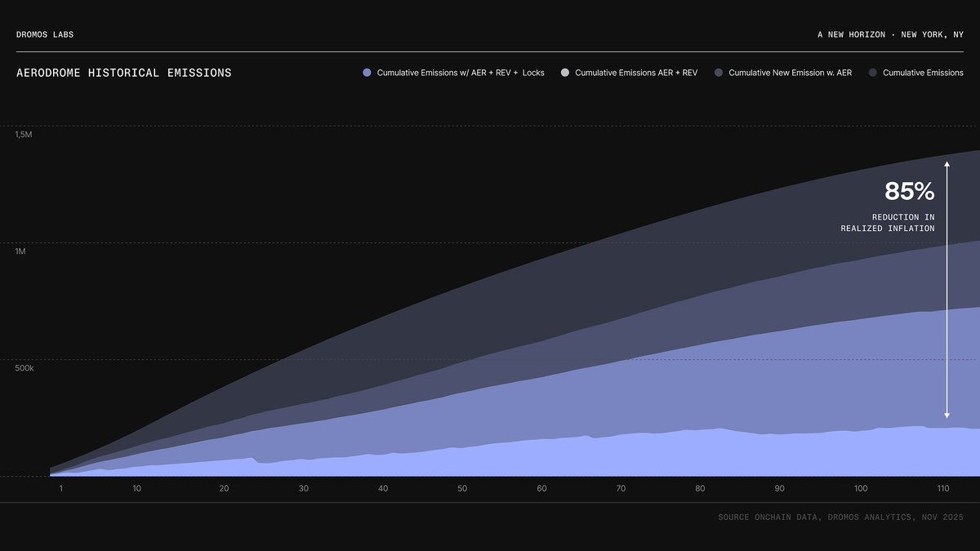
Task: Click the 1,5M y-axis label
Action: (x=24, y=134)
